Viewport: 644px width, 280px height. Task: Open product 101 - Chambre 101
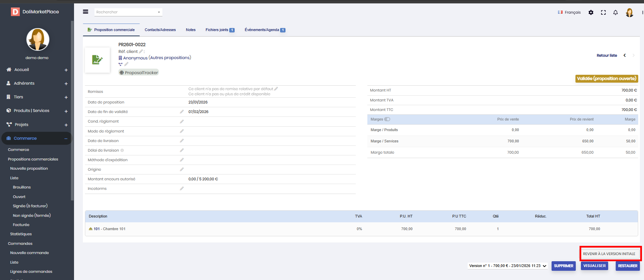109,229
